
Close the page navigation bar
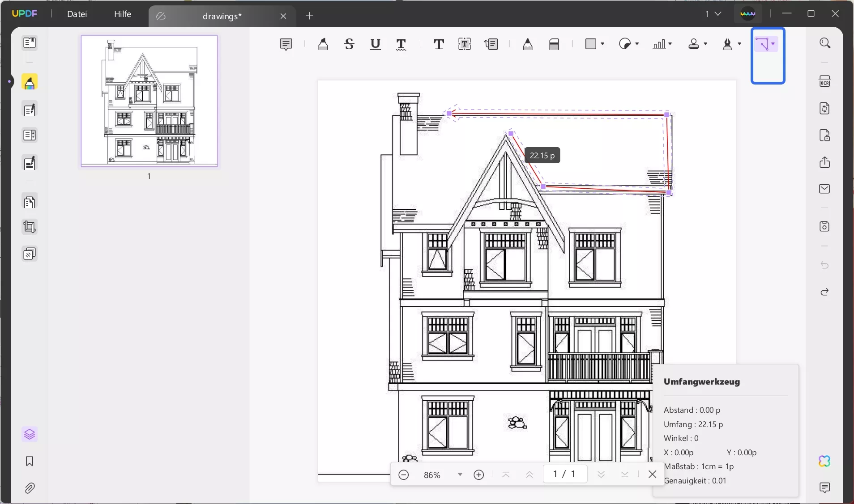click(653, 474)
